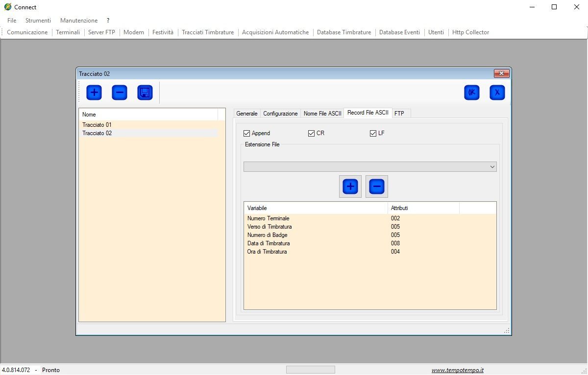Select the Data di Timbratura variable row

pyautogui.click(x=370, y=243)
